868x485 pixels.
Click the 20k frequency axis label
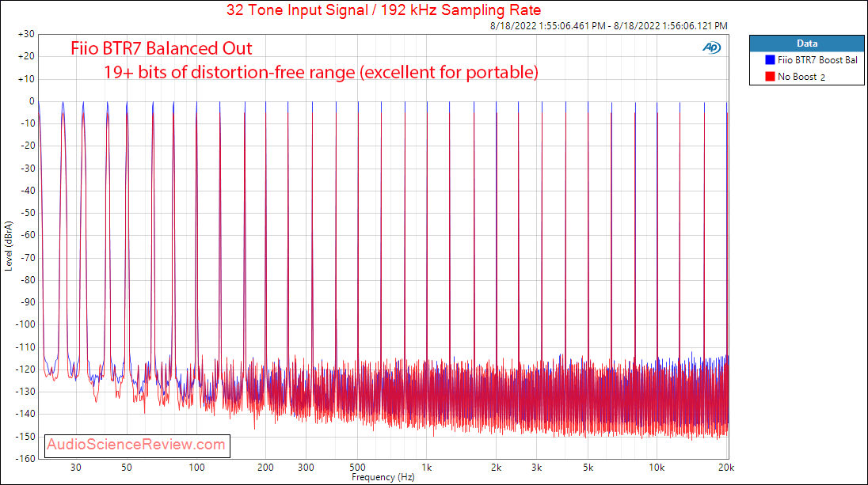(x=726, y=468)
